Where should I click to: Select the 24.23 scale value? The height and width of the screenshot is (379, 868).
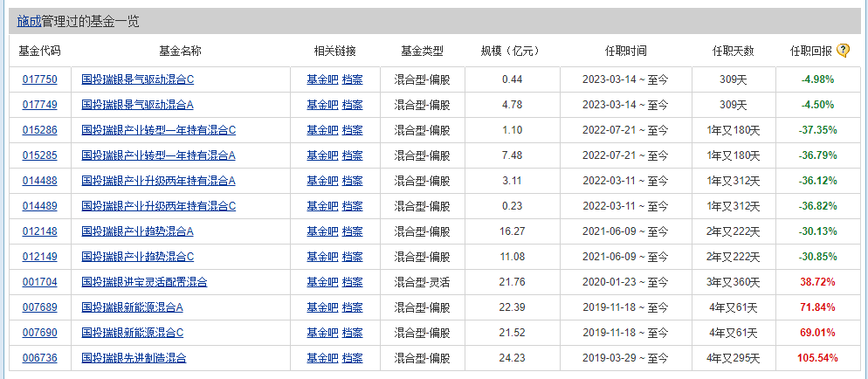512,358
